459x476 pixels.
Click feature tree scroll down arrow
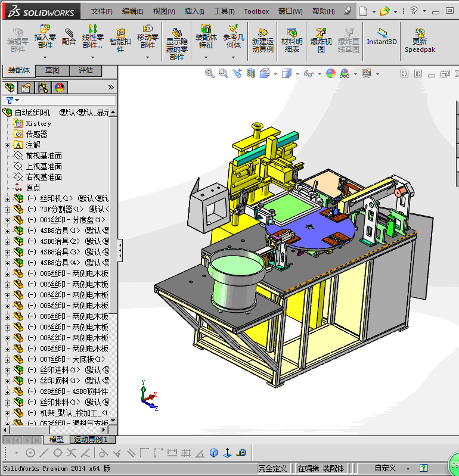(x=113, y=421)
